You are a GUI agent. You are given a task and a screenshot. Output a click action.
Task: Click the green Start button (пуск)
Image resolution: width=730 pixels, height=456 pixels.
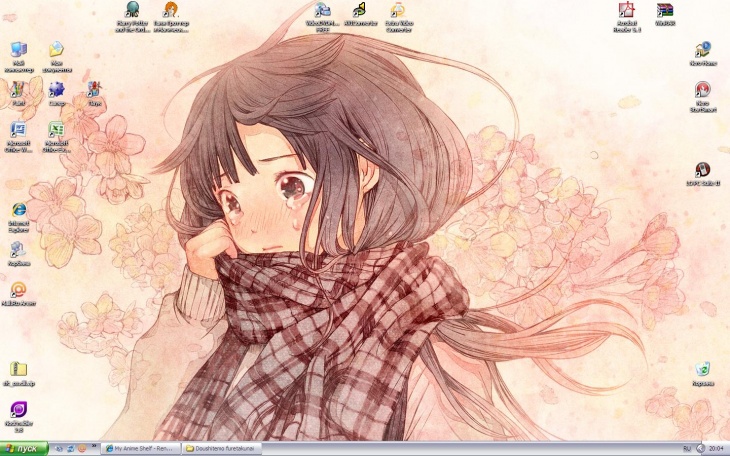[x=24, y=449]
